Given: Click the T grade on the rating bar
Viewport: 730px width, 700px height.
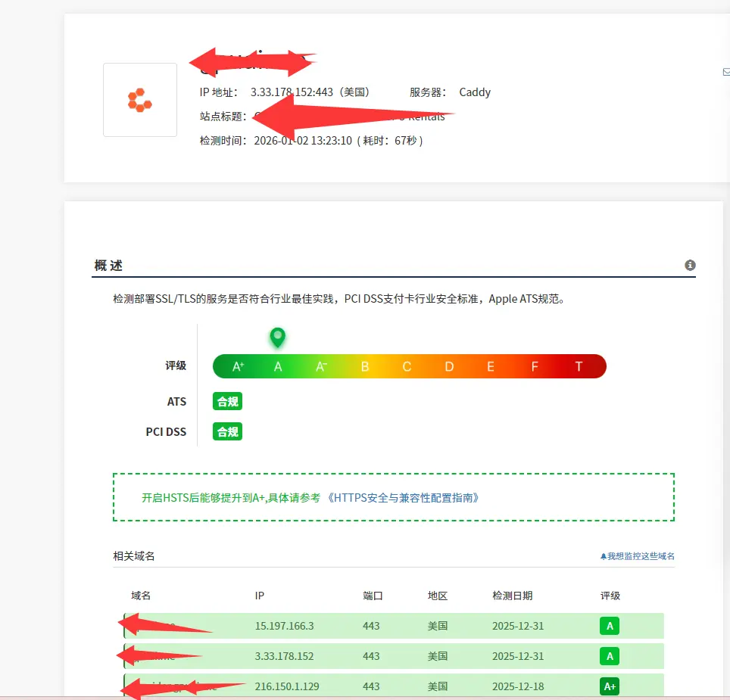Looking at the screenshot, I should 579,366.
